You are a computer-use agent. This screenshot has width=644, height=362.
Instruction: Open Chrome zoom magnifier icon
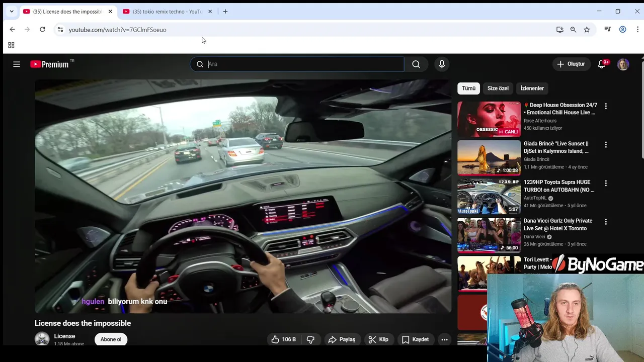pyautogui.click(x=573, y=30)
